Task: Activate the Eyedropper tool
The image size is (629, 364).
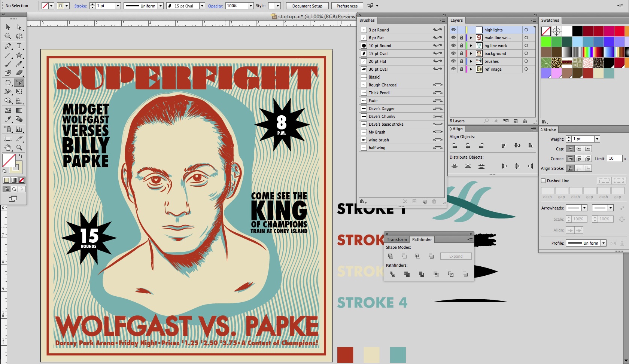Action: tap(8, 119)
